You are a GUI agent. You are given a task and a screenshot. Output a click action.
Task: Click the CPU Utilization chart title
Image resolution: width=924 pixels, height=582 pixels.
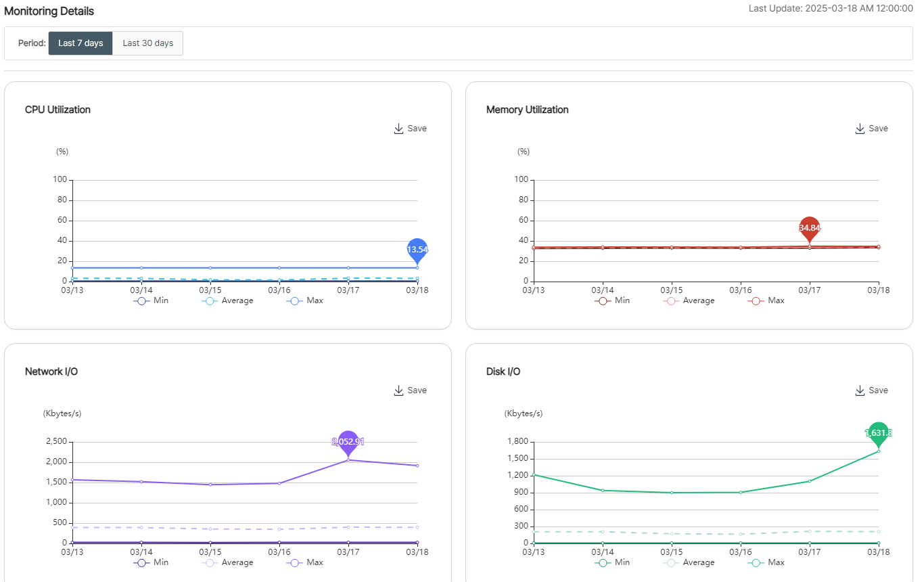(58, 110)
